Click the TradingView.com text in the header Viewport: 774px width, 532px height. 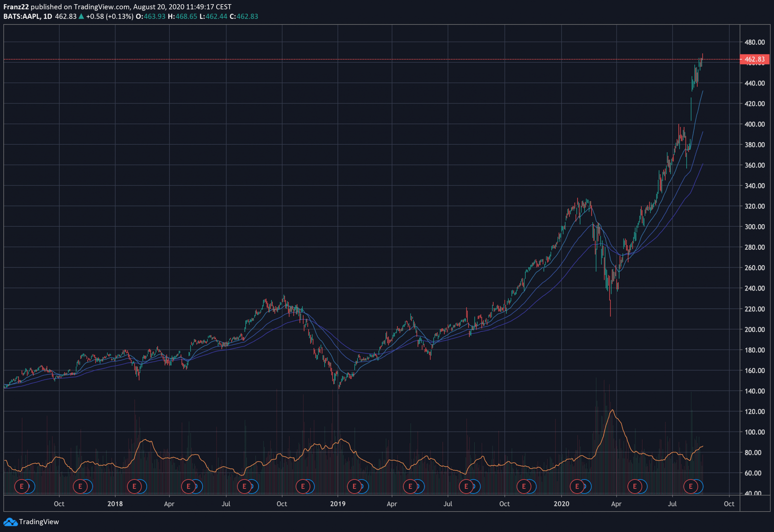pos(102,7)
